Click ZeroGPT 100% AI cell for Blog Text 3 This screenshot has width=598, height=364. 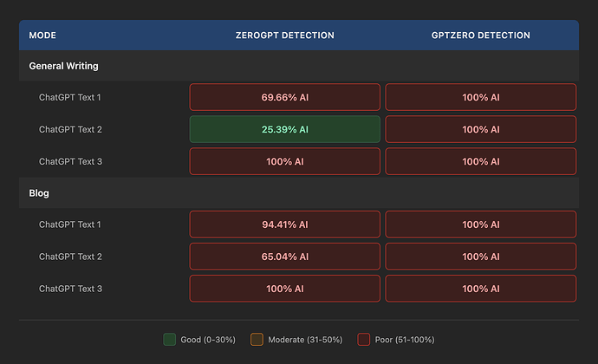point(285,289)
